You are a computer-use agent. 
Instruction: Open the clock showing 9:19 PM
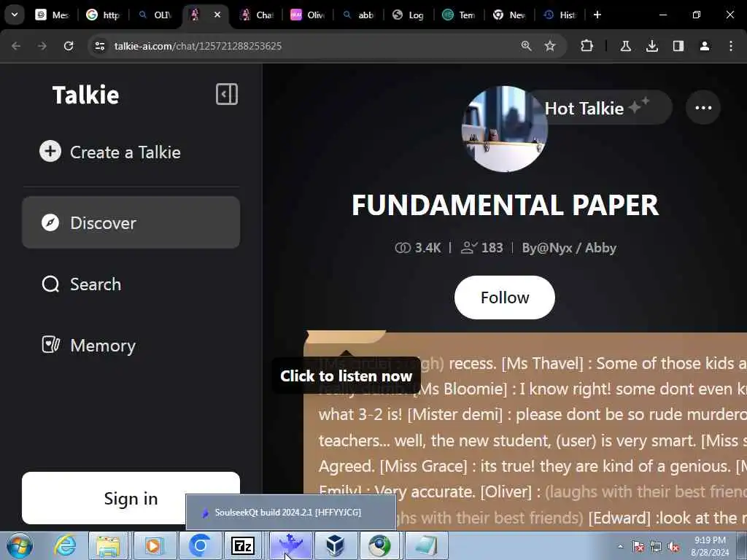[x=710, y=546]
